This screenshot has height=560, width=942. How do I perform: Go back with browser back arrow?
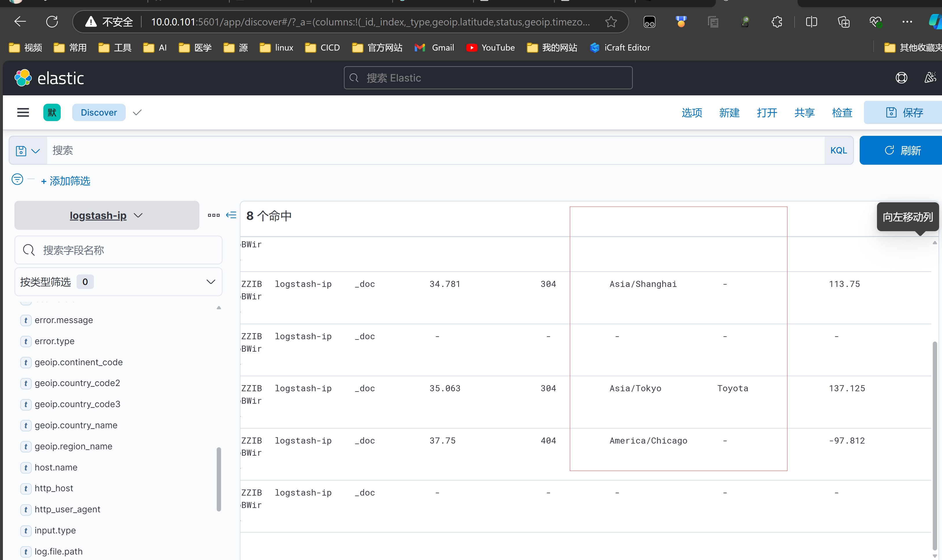(20, 22)
